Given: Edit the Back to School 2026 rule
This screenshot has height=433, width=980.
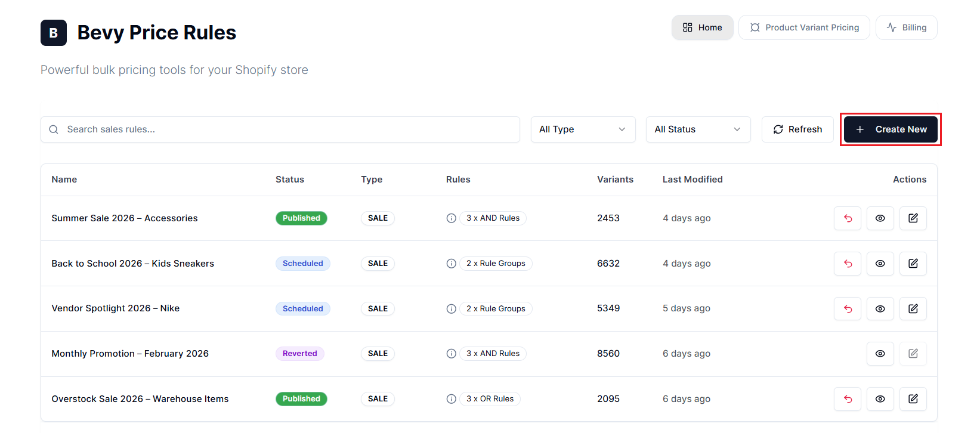Looking at the screenshot, I should pyautogui.click(x=913, y=264).
